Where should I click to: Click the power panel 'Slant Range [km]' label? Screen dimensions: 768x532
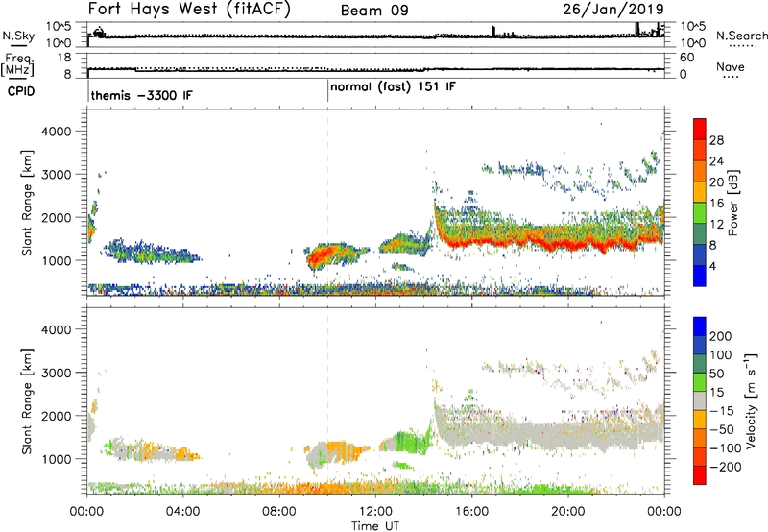(27, 203)
